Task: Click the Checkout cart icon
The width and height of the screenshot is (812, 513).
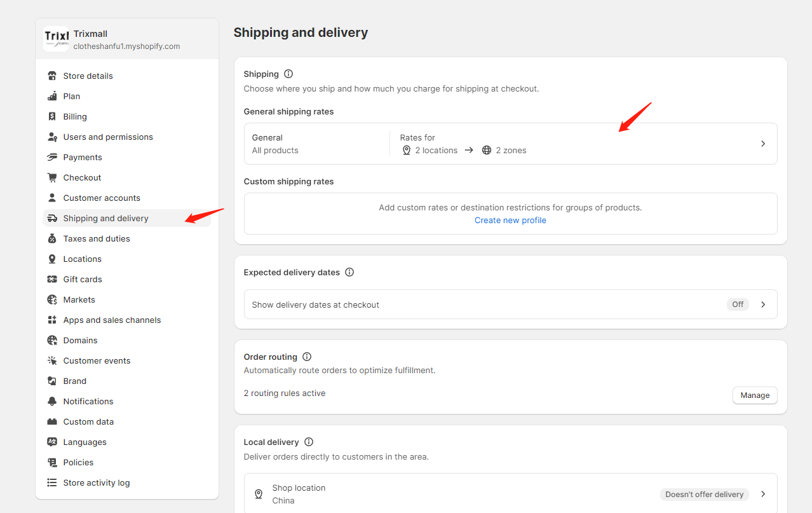Action: coord(52,177)
